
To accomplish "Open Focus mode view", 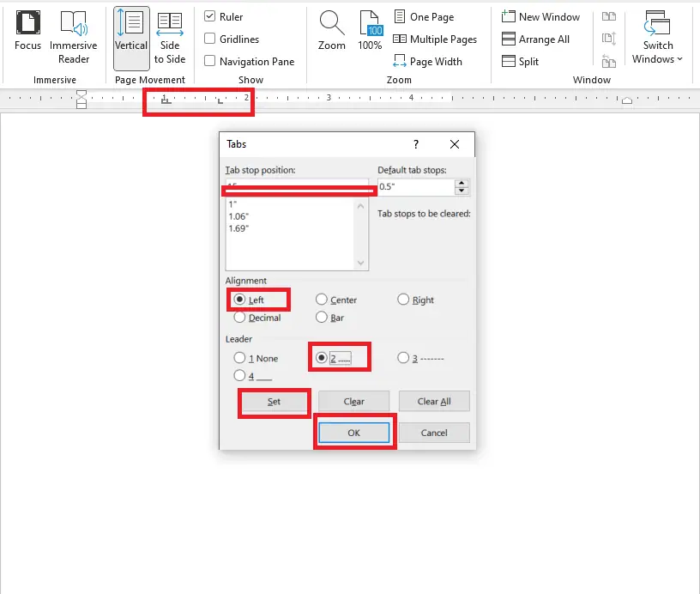I will pos(27,34).
